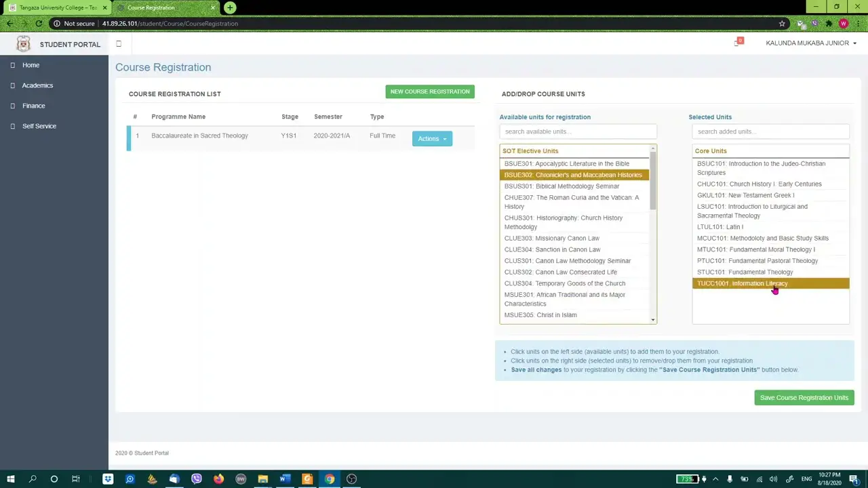Add BSUS301 Biblical Methodology Seminar
Viewport: 868px width, 488px height.
tap(574, 186)
